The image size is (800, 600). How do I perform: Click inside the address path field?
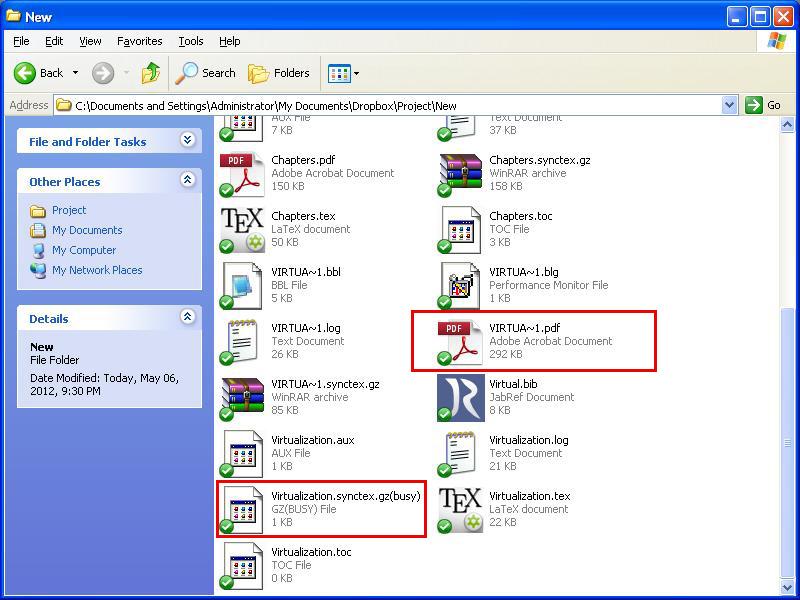pyautogui.click(x=388, y=106)
